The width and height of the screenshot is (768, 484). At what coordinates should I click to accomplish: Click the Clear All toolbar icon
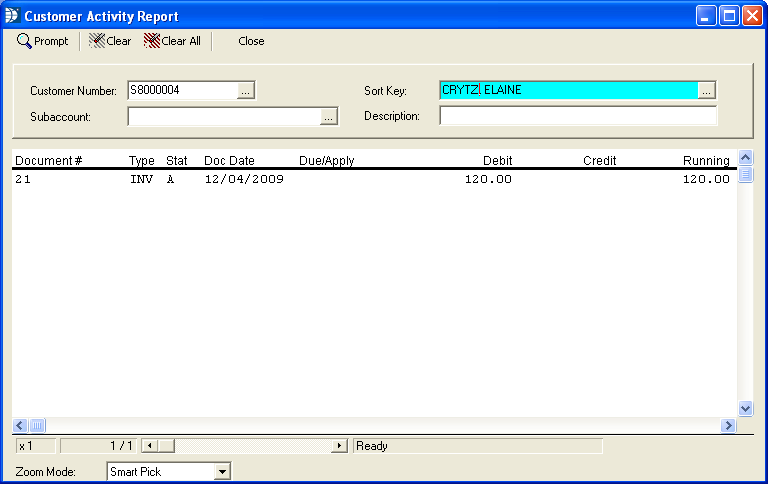152,41
